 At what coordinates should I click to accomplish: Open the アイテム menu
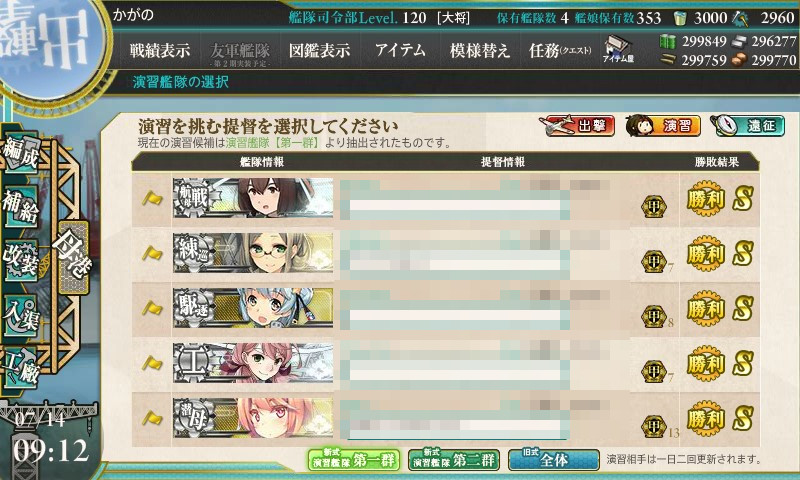(400, 50)
